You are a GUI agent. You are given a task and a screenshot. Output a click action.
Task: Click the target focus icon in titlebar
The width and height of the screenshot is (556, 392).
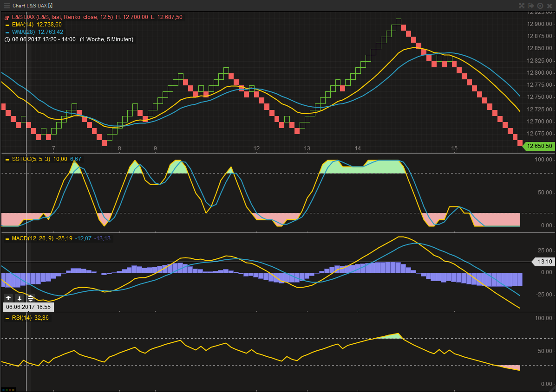(540, 6)
